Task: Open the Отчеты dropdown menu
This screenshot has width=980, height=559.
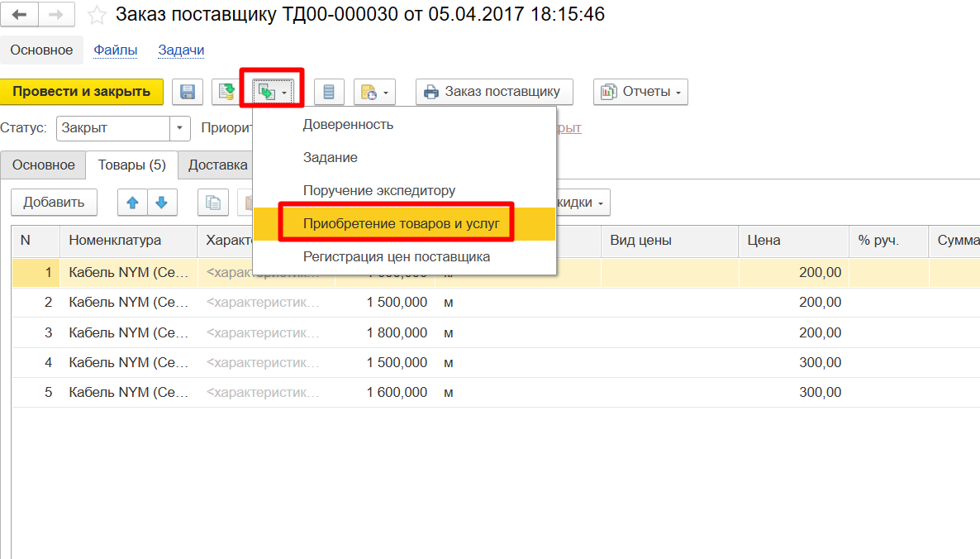Action: pyautogui.click(x=640, y=92)
